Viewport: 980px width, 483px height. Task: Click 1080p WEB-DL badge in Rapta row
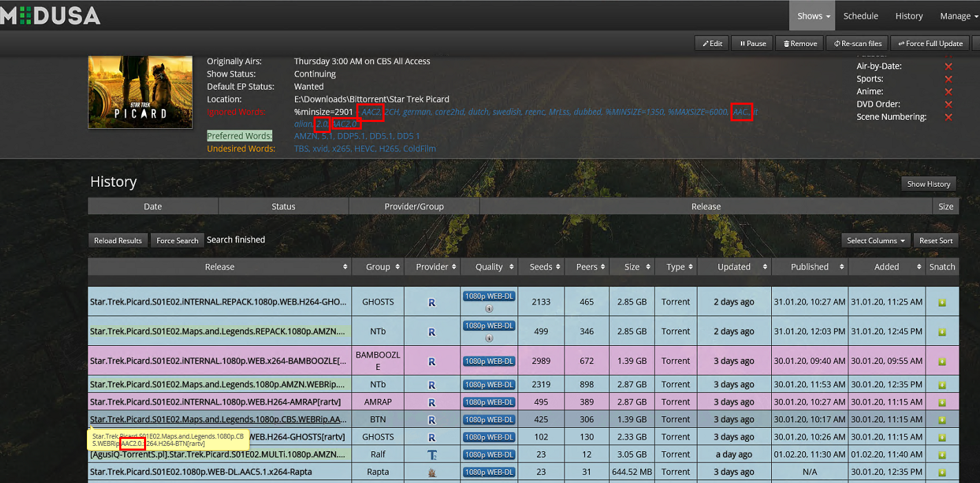point(489,472)
